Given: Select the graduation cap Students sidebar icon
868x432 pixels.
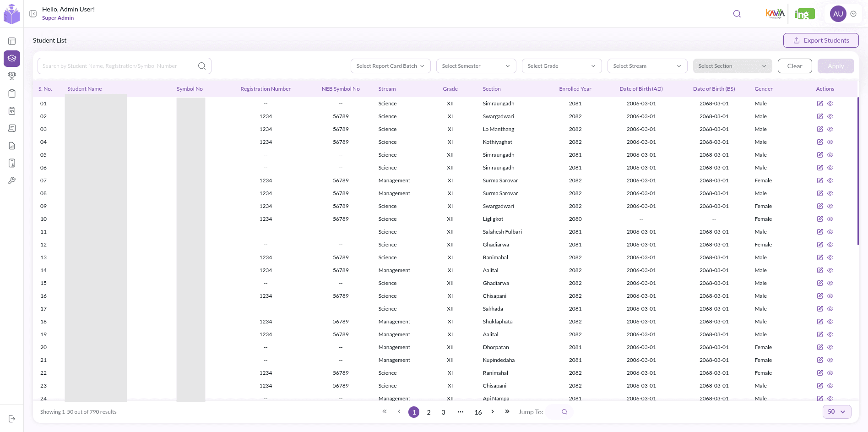Looking at the screenshot, I should pos(12,59).
